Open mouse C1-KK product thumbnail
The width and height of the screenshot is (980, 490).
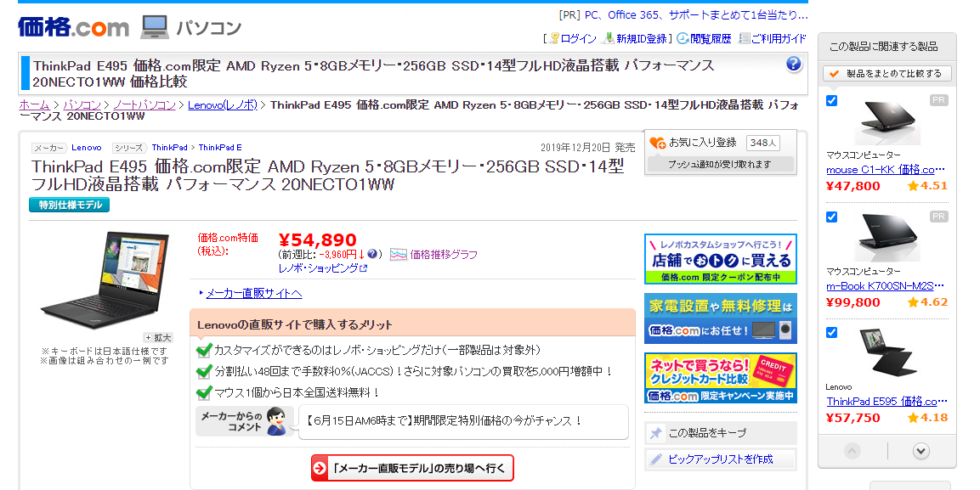[x=887, y=121]
